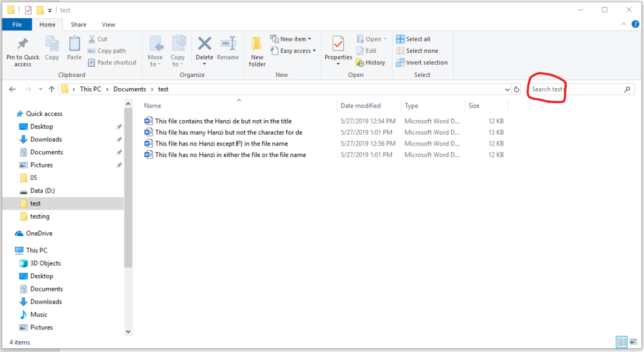
Task: Switch to the Home ribbon tab
Action: 47,25
